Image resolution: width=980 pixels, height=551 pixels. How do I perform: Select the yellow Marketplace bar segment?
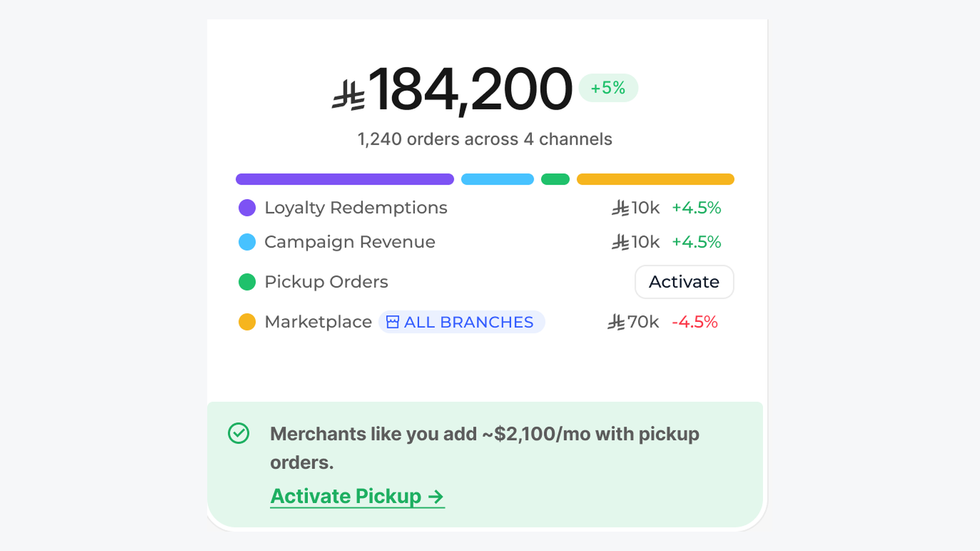tap(655, 179)
